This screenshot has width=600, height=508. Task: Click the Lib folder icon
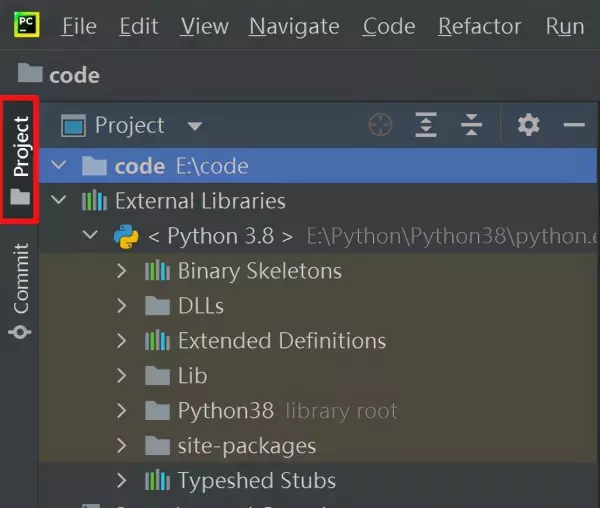157,375
